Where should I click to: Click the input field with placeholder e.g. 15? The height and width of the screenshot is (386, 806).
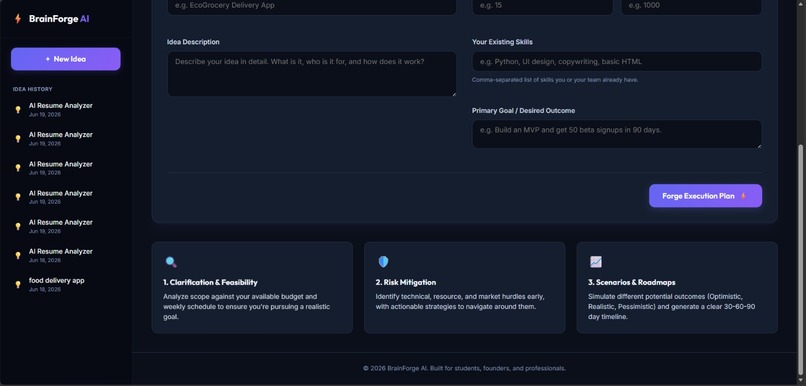pyautogui.click(x=542, y=6)
